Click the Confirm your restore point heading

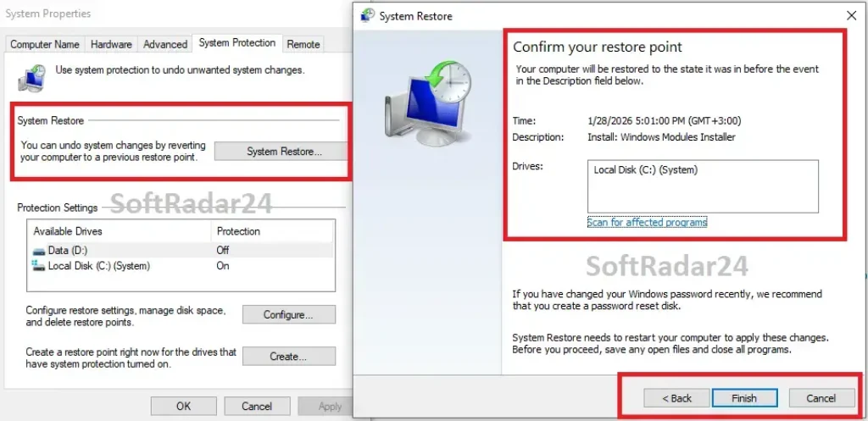598,47
